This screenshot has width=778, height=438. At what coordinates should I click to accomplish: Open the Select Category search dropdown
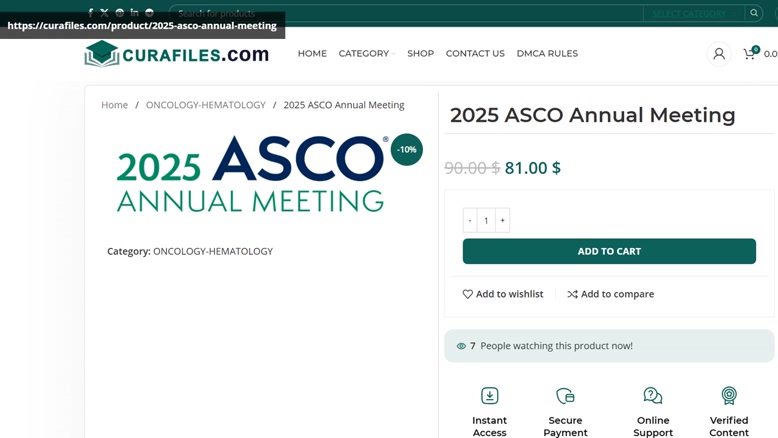pyautogui.click(x=694, y=13)
